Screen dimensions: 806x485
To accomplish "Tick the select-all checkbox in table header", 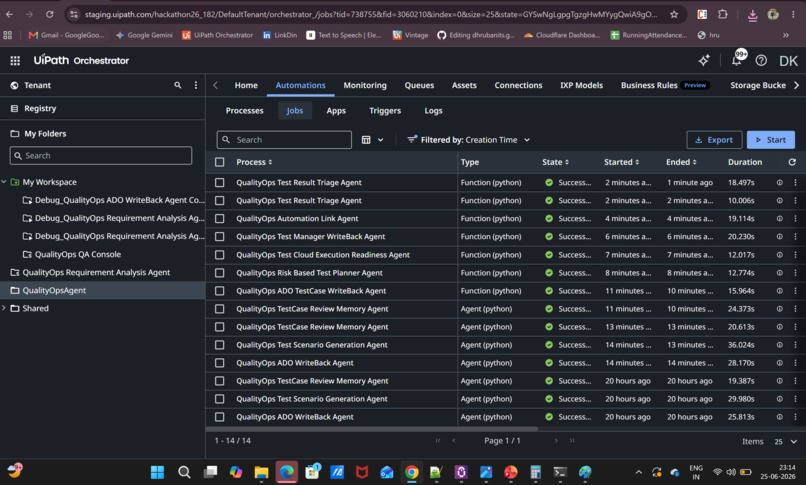I will tap(219, 162).
